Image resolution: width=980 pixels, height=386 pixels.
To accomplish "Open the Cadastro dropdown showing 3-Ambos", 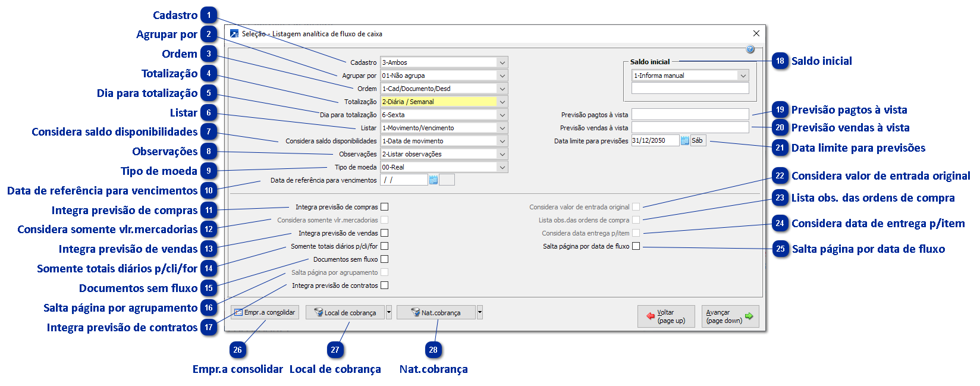I will click(x=444, y=62).
